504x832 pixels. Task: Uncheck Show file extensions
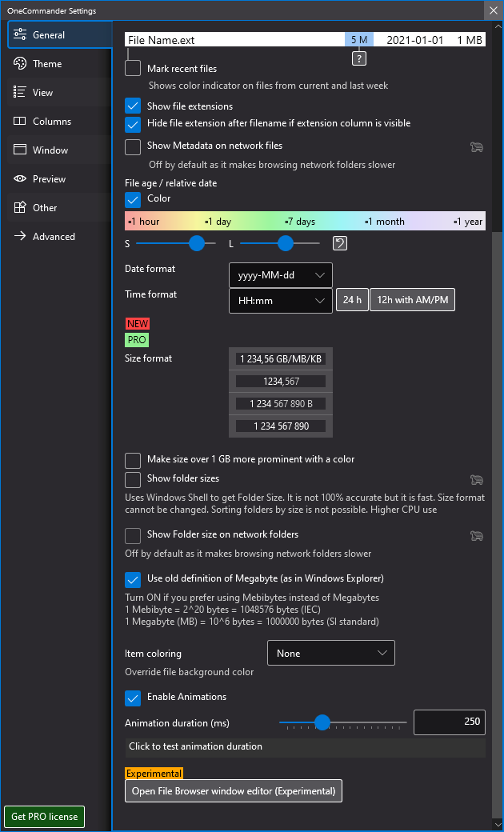click(x=134, y=106)
